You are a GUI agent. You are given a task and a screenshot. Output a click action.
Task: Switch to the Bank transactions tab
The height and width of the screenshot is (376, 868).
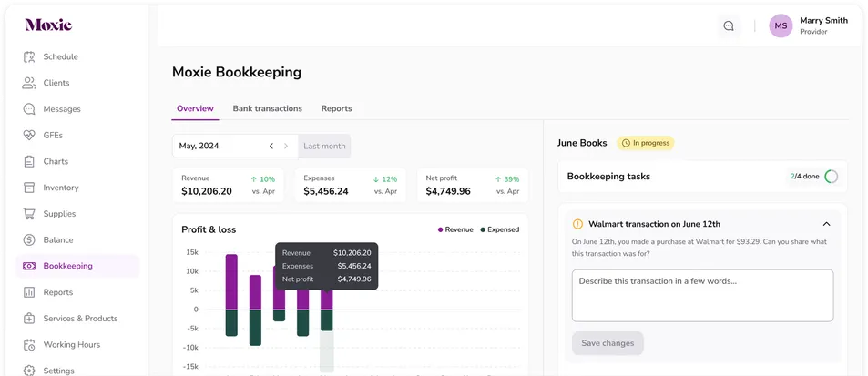[268, 108]
